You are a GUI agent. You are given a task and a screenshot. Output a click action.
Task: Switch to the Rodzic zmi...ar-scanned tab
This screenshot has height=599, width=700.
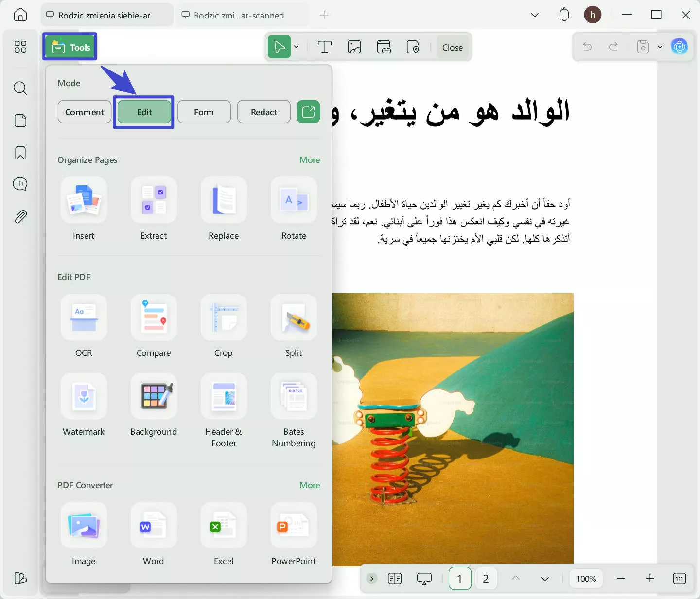click(242, 15)
